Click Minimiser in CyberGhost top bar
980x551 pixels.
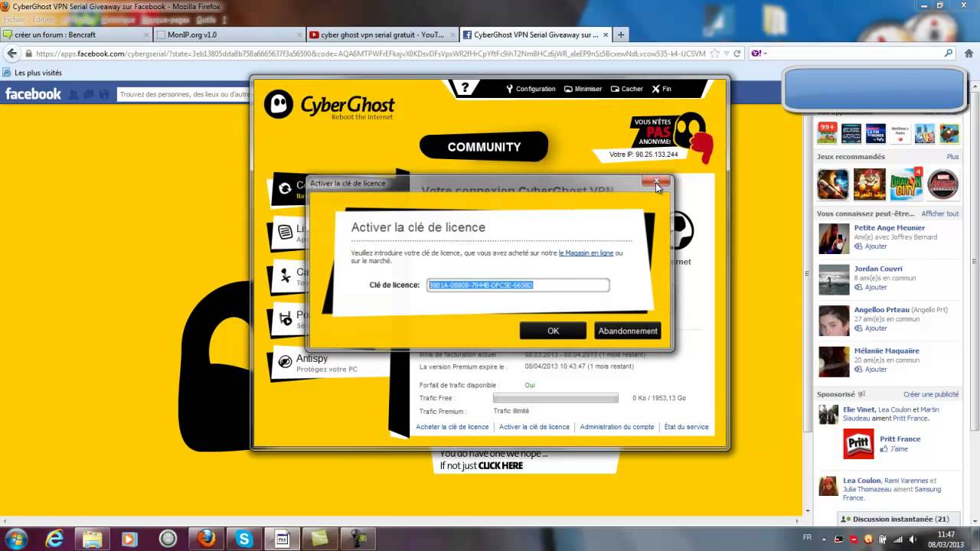pos(583,89)
